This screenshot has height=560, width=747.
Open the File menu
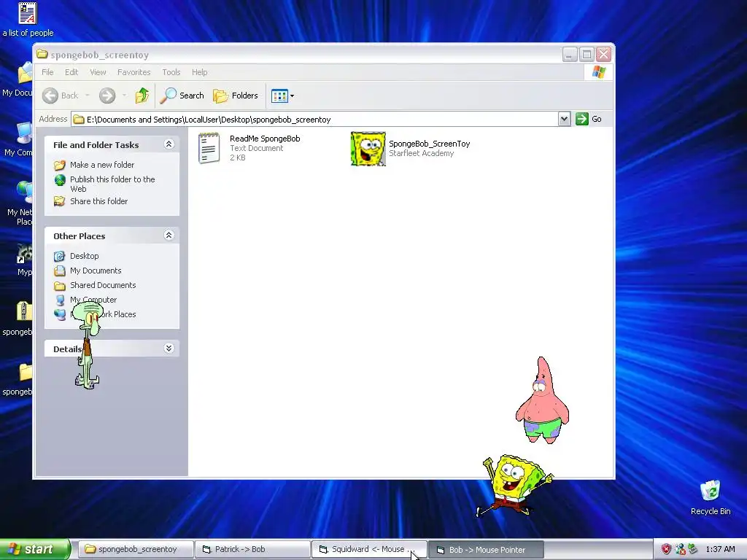(47, 72)
